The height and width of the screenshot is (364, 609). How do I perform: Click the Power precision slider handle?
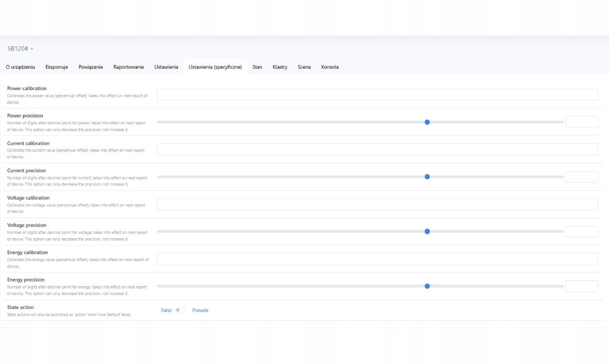(x=427, y=122)
